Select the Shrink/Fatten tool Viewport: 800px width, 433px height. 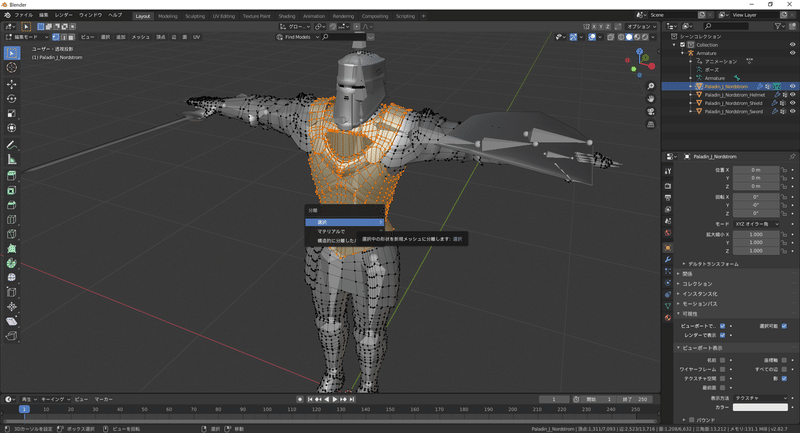pos(12,307)
